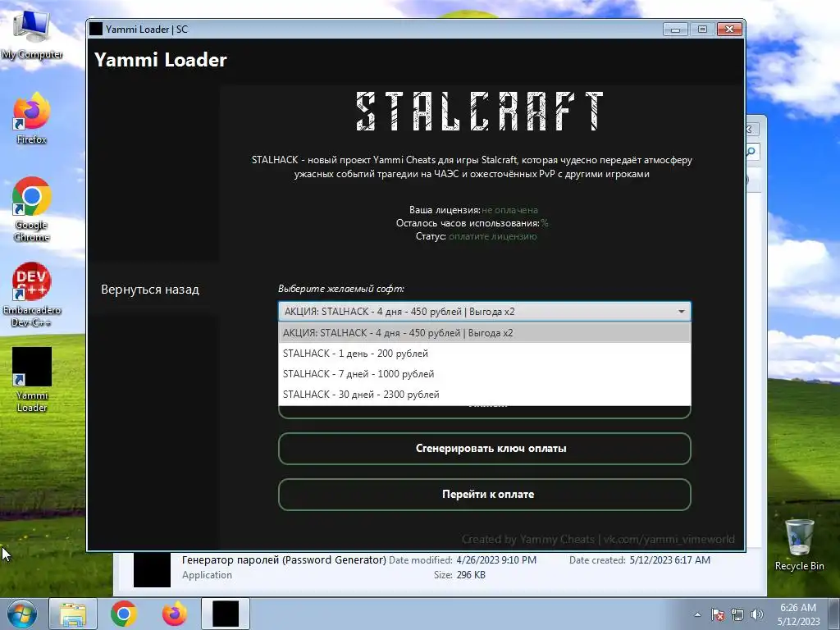Open the network status tray icon
The height and width of the screenshot is (630, 840).
pos(737,614)
